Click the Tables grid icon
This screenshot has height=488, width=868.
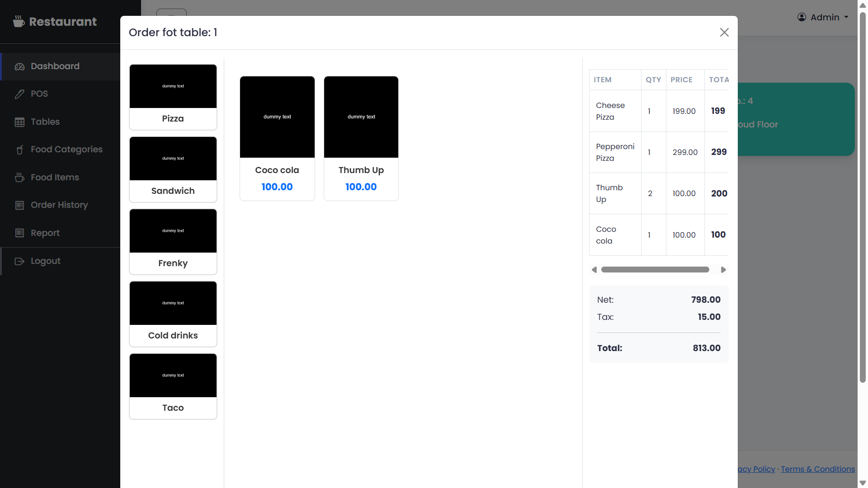click(x=19, y=122)
